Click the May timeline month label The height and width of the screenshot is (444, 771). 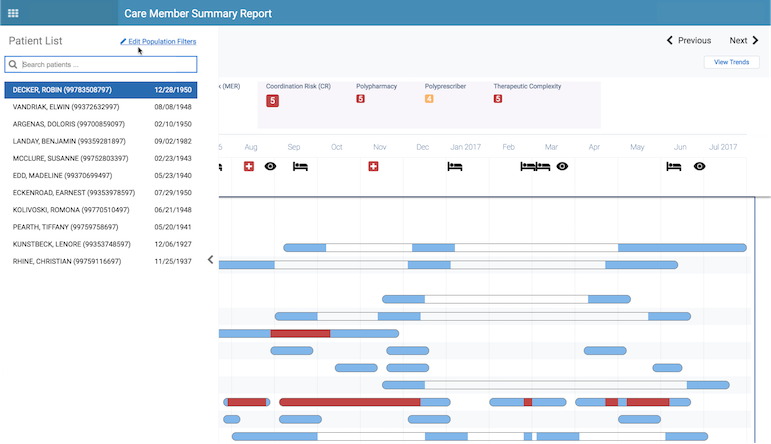click(x=637, y=147)
